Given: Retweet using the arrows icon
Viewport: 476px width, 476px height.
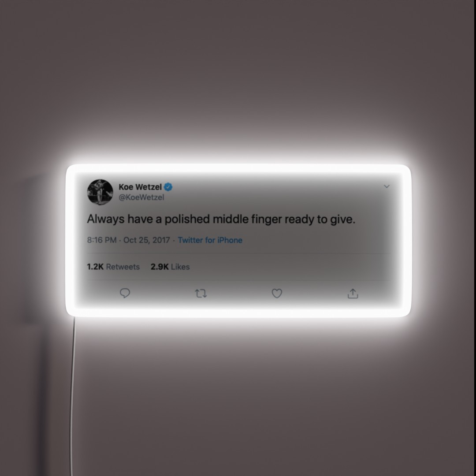Looking at the screenshot, I should (x=201, y=294).
